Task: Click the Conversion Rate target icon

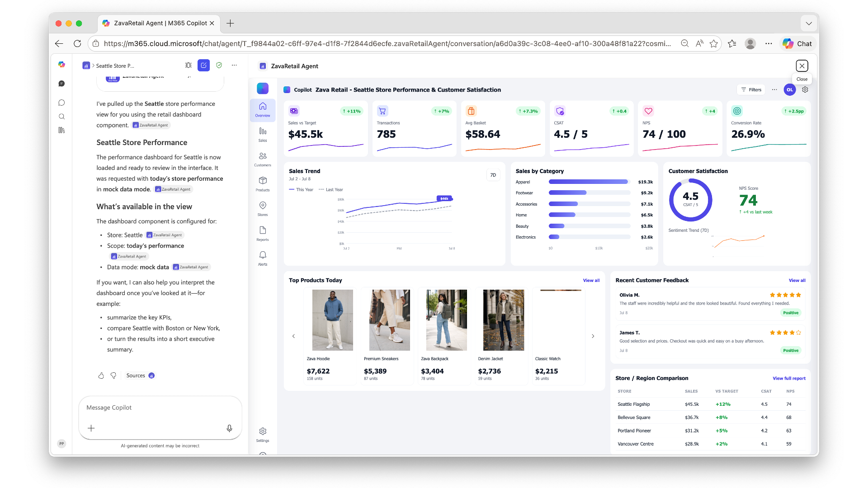Action: [x=737, y=111]
